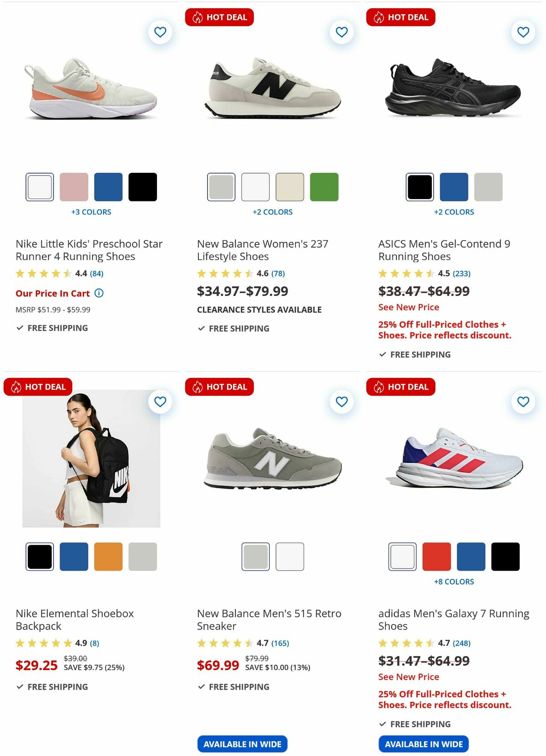Expand +8 COLORS for adidas Galaxy 7

[455, 581]
